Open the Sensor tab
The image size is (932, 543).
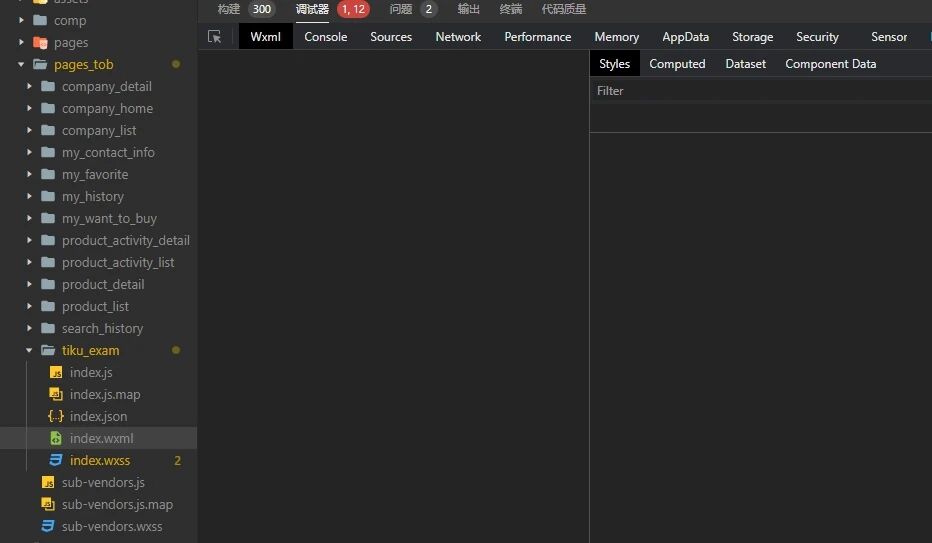(889, 37)
